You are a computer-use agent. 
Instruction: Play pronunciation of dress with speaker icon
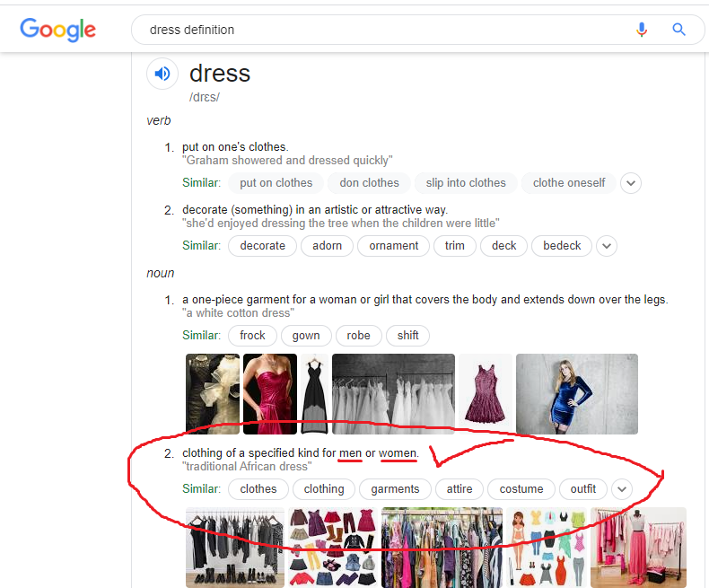pos(162,74)
